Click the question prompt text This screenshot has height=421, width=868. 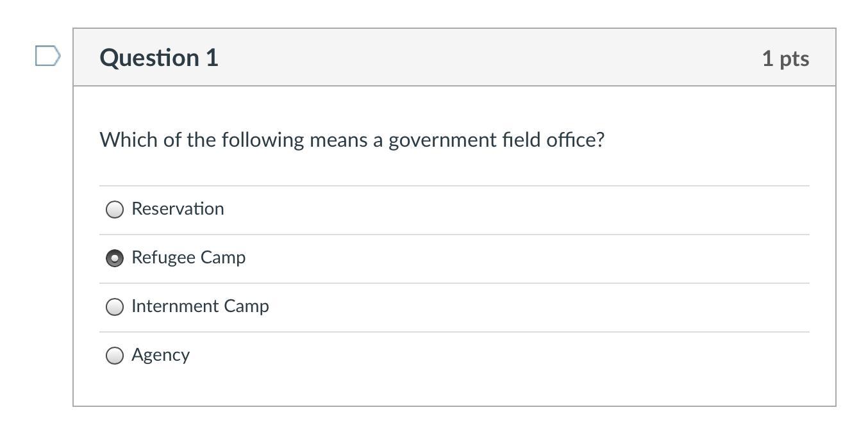[x=352, y=140]
